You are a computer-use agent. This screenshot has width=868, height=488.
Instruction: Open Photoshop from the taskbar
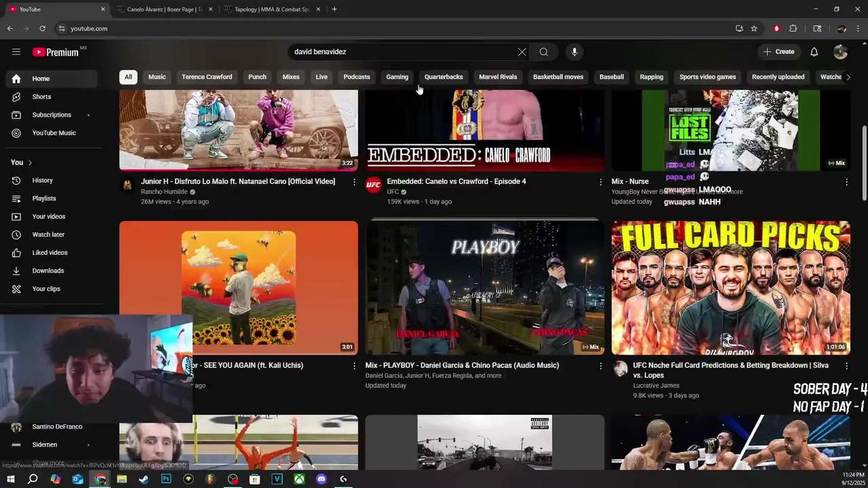pyautogui.click(x=166, y=479)
